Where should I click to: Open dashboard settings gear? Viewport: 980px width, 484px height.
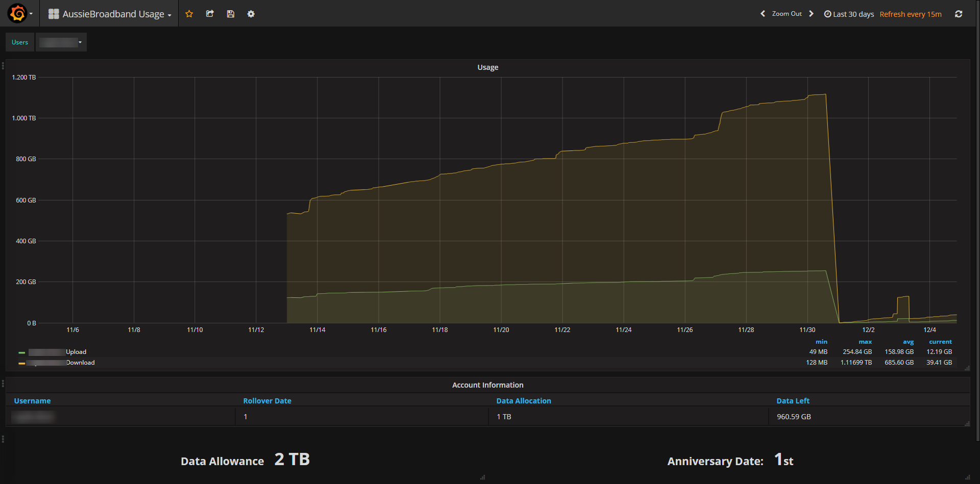click(x=251, y=14)
